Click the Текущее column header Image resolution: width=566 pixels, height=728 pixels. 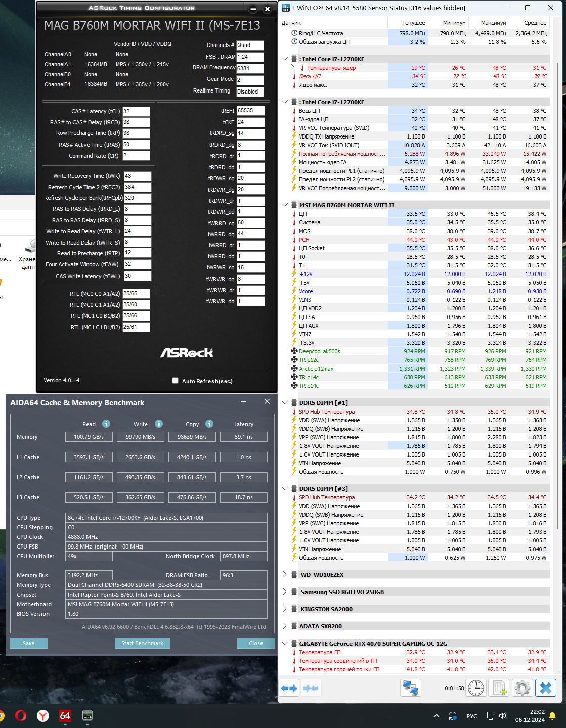point(408,23)
